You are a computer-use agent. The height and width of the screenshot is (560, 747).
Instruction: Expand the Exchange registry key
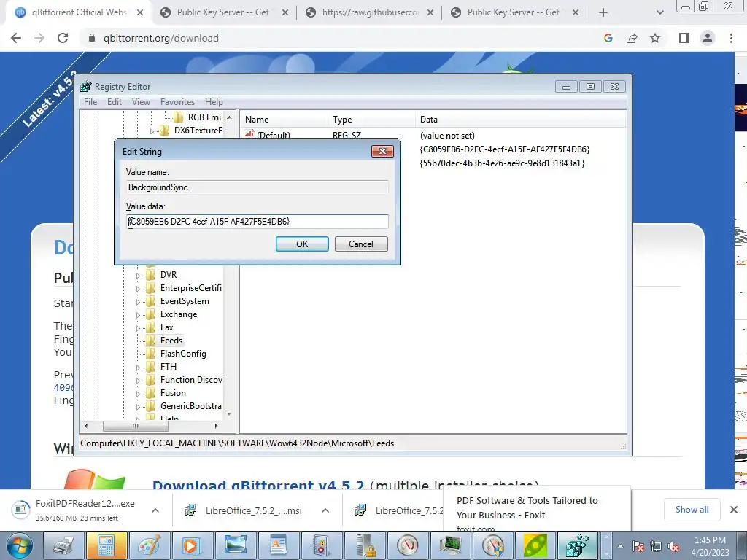(138, 315)
